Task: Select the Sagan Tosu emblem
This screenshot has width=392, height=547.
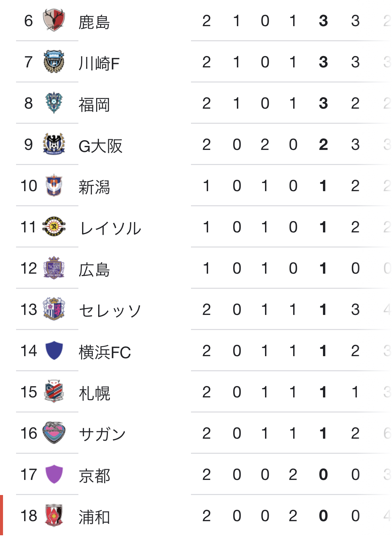Action: pyautogui.click(x=54, y=433)
